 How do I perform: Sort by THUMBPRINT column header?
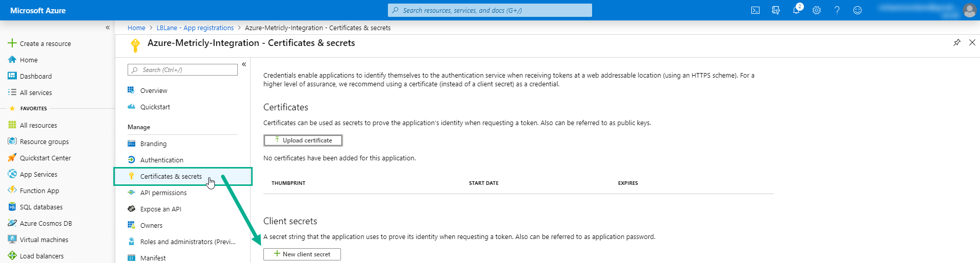pyautogui.click(x=288, y=183)
